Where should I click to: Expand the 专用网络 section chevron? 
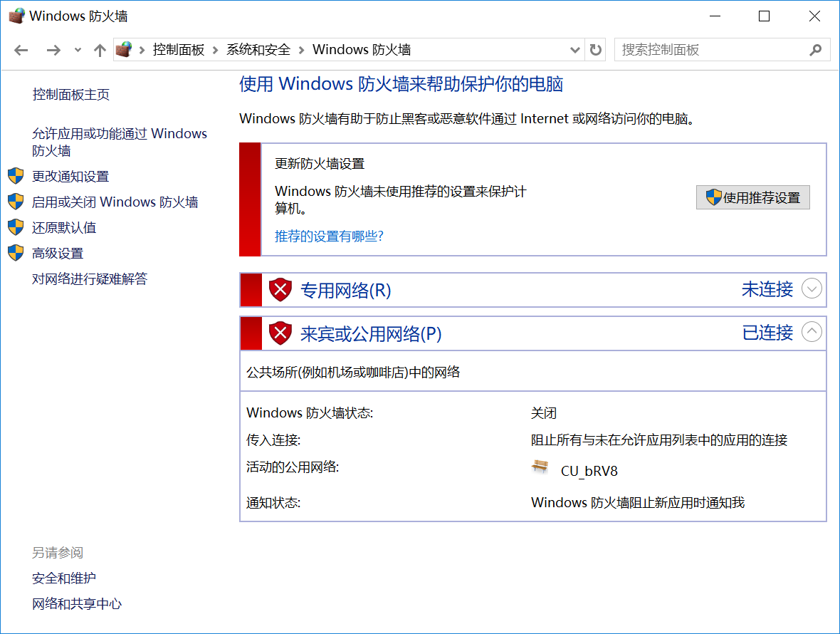click(812, 289)
